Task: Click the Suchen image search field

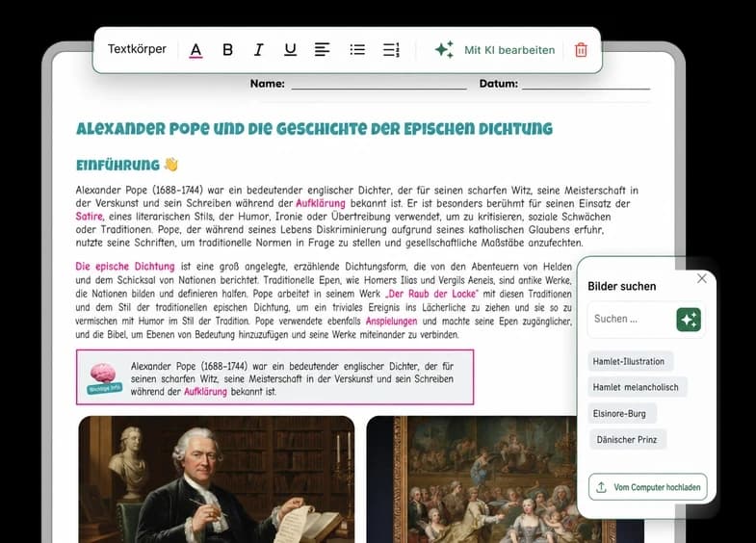Action: pos(632,319)
